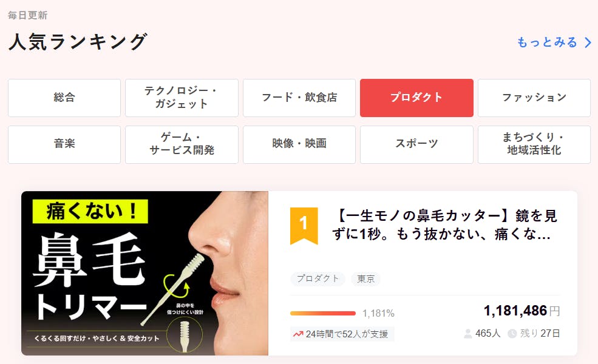Click the rank 1 ribbon badge
The image size is (598, 364).
pos(304,226)
